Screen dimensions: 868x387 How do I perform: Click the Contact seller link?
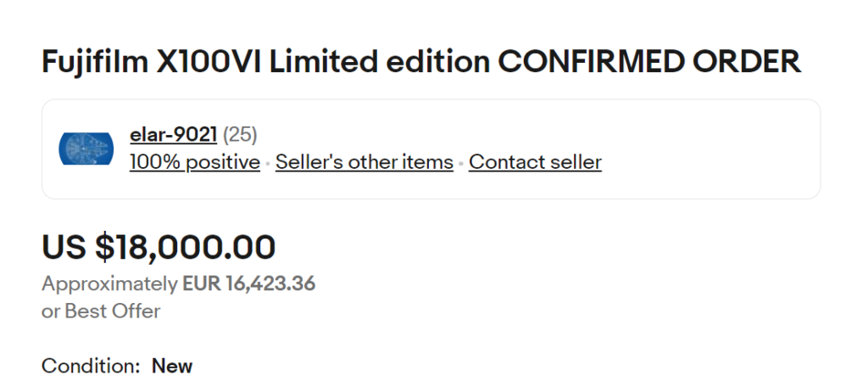pyautogui.click(x=535, y=162)
